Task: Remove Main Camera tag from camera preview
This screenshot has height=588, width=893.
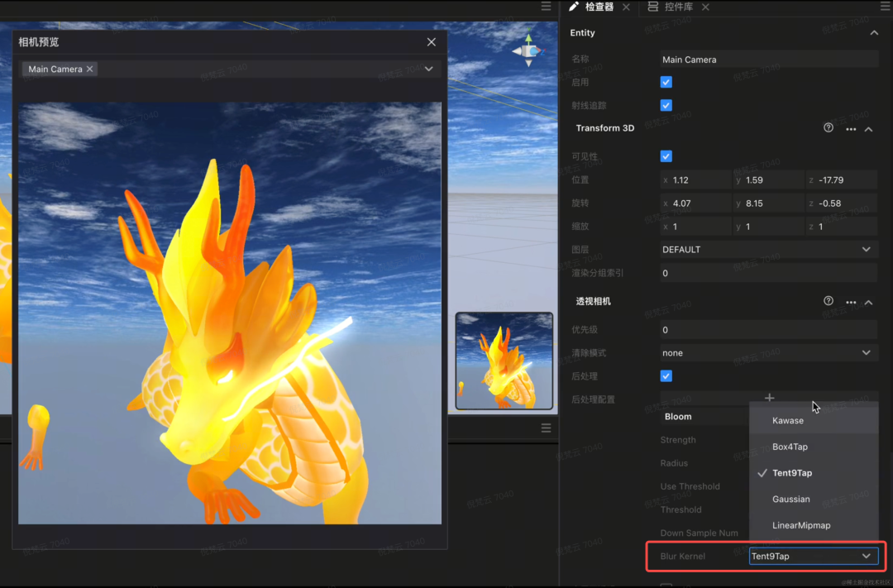Action: 90,69
